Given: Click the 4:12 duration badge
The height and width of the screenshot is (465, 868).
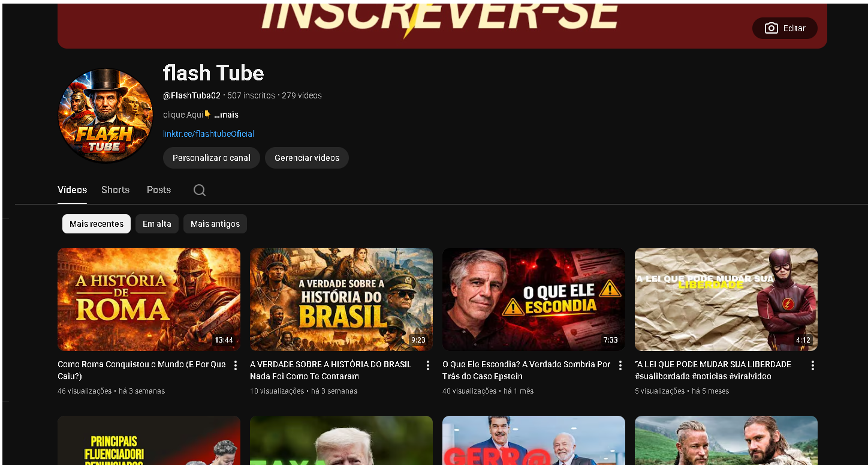Looking at the screenshot, I should (803, 340).
